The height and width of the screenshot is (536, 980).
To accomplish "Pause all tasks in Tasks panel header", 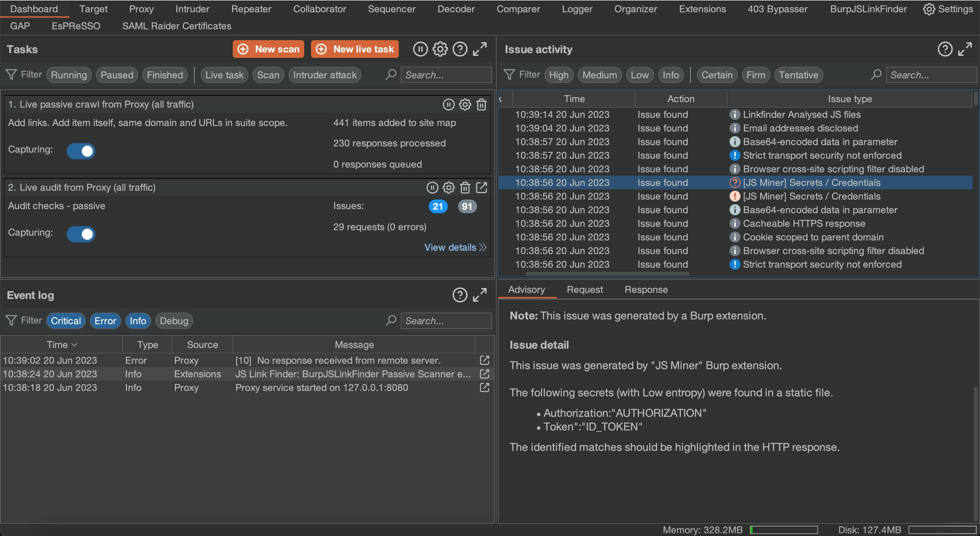I will click(x=420, y=49).
